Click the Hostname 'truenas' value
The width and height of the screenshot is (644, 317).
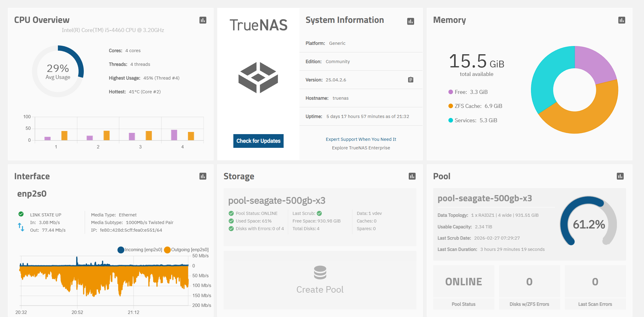click(341, 98)
